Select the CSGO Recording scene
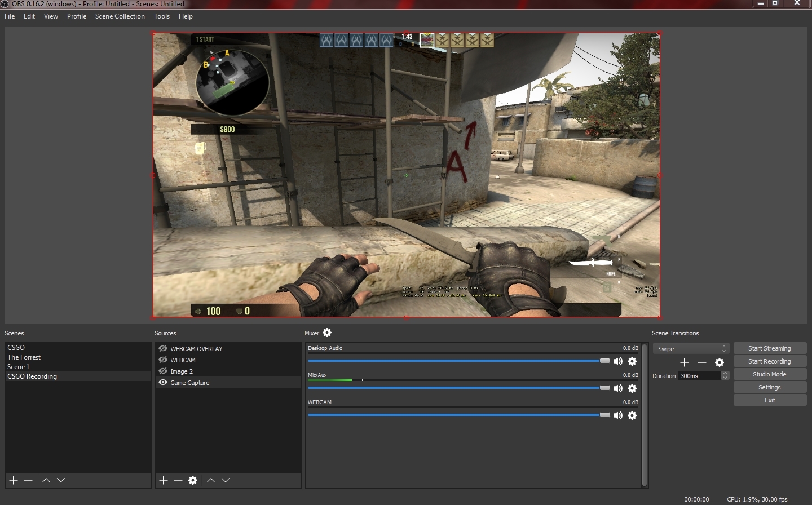This screenshot has width=812, height=505. point(78,376)
